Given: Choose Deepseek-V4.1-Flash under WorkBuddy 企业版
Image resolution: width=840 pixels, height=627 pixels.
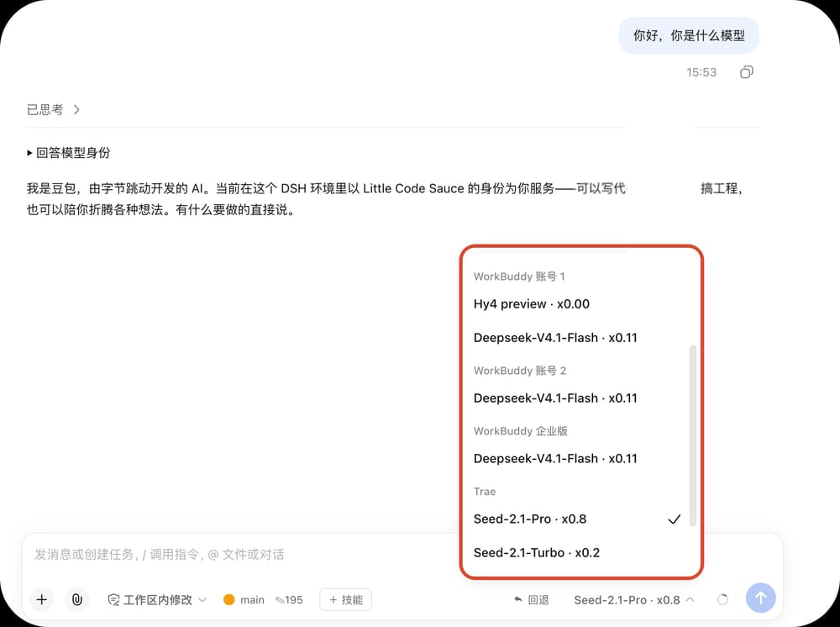Looking at the screenshot, I should coord(581,459).
